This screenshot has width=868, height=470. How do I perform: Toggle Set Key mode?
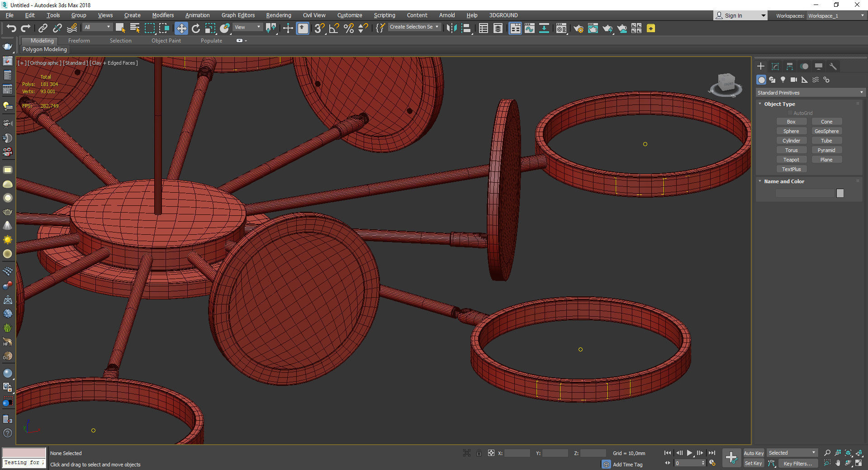click(x=754, y=463)
